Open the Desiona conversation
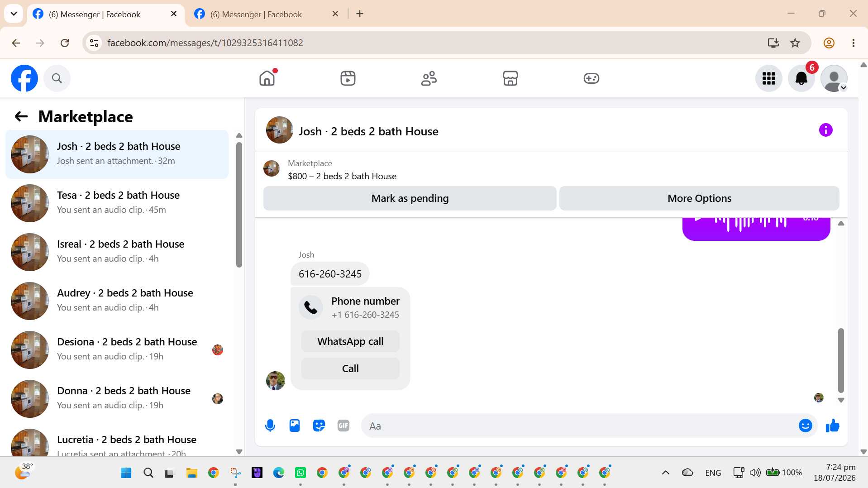The image size is (868, 488). click(x=117, y=350)
